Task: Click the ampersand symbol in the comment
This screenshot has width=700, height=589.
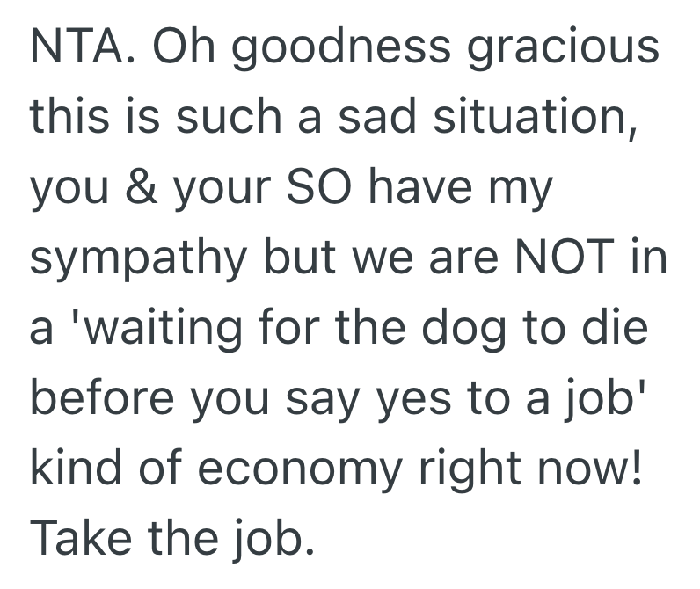Action: pos(135,189)
